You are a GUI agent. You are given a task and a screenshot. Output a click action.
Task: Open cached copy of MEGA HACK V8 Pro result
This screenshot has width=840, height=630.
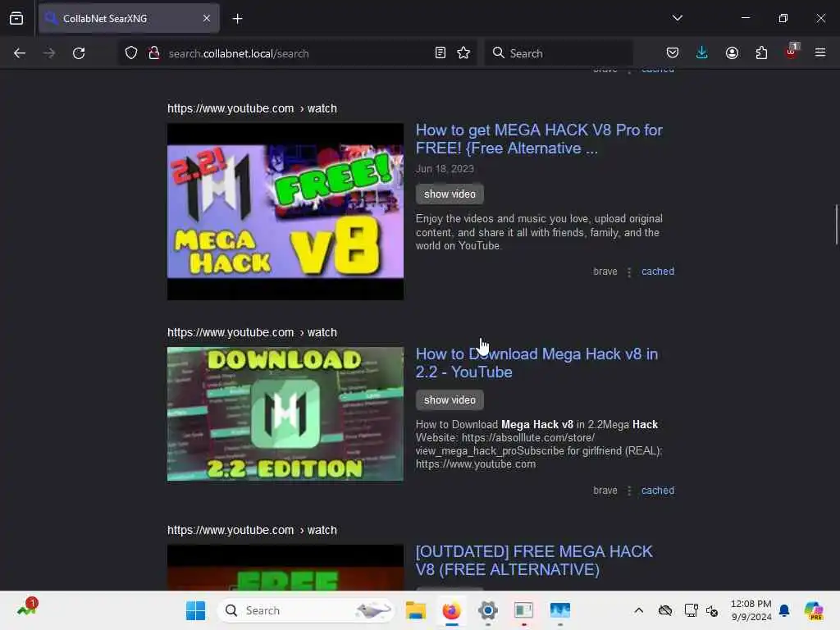point(657,272)
